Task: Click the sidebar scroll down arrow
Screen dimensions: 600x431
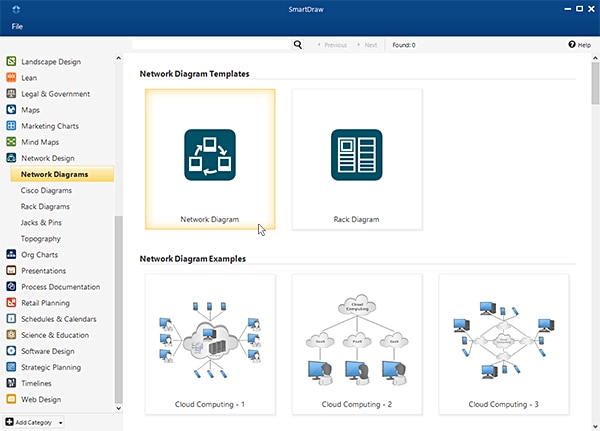Action: pos(118,408)
